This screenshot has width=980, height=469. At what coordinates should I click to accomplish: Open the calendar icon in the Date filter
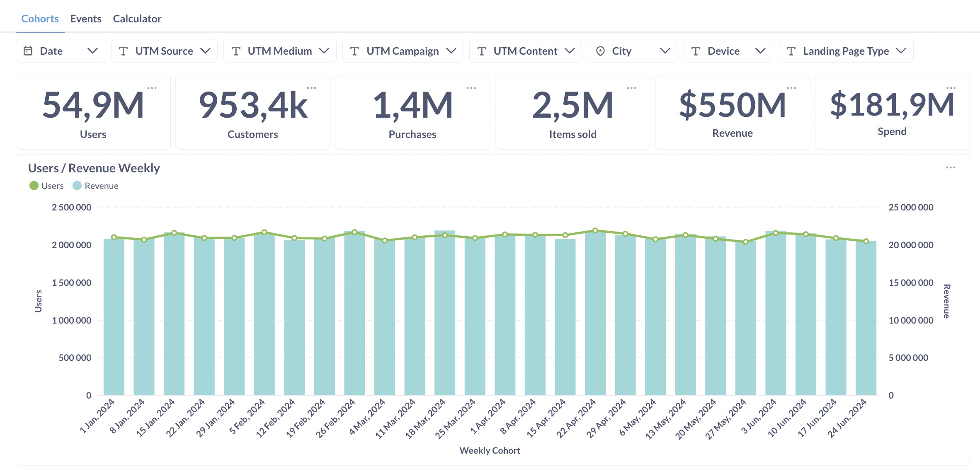27,51
